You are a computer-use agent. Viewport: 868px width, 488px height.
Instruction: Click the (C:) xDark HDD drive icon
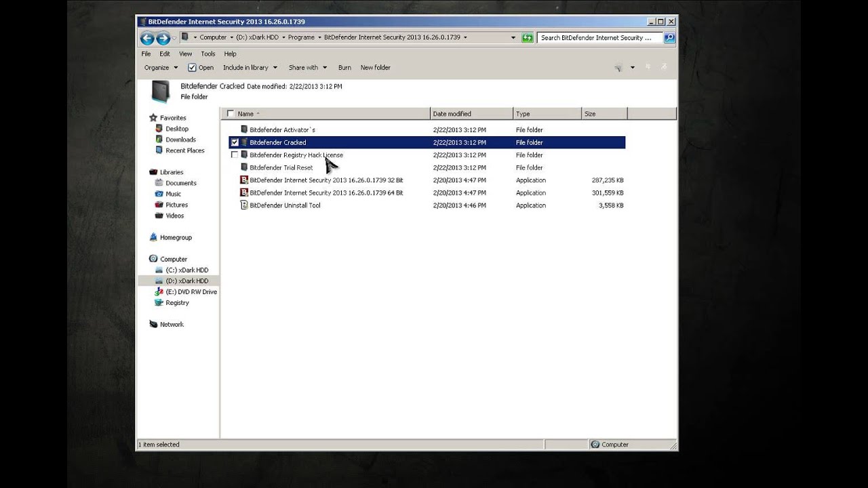tap(159, 270)
